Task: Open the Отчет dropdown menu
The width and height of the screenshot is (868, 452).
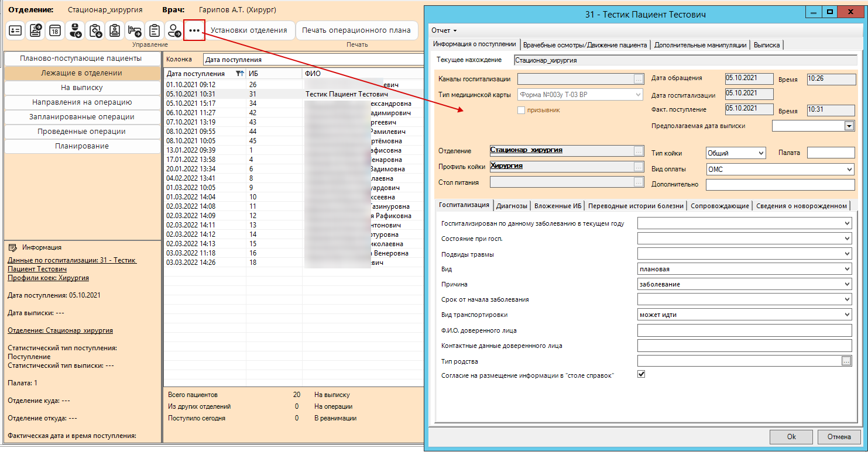Action: 444,30
